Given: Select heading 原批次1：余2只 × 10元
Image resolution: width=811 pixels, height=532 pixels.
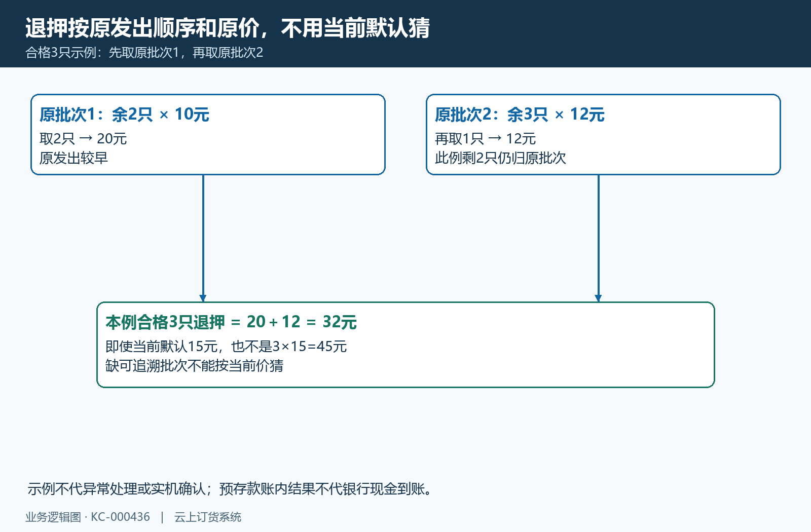Looking at the screenshot, I should coord(124,115).
